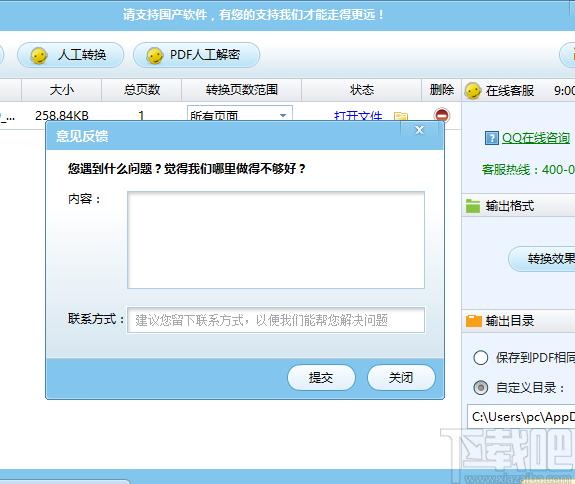Select 保存到PDF相同 directory radio option
This screenshot has width=575, height=484.
tap(481, 358)
